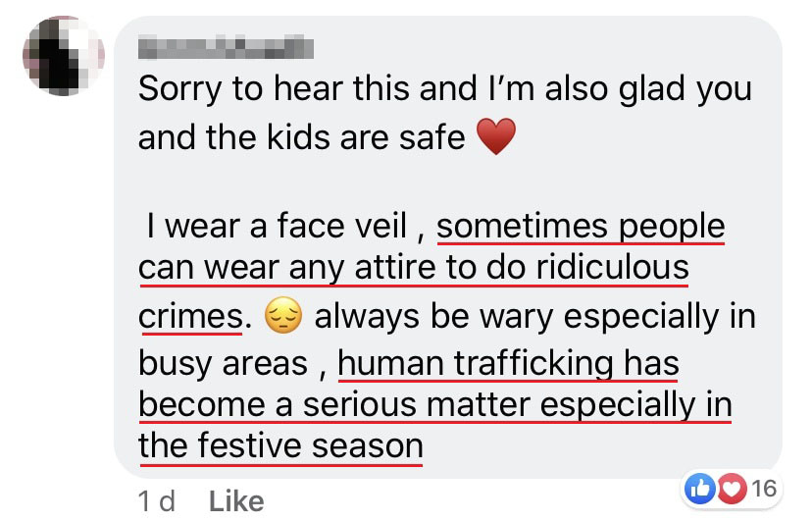Like this comment via Like link
This screenshot has width=812, height=522.
[x=236, y=501]
